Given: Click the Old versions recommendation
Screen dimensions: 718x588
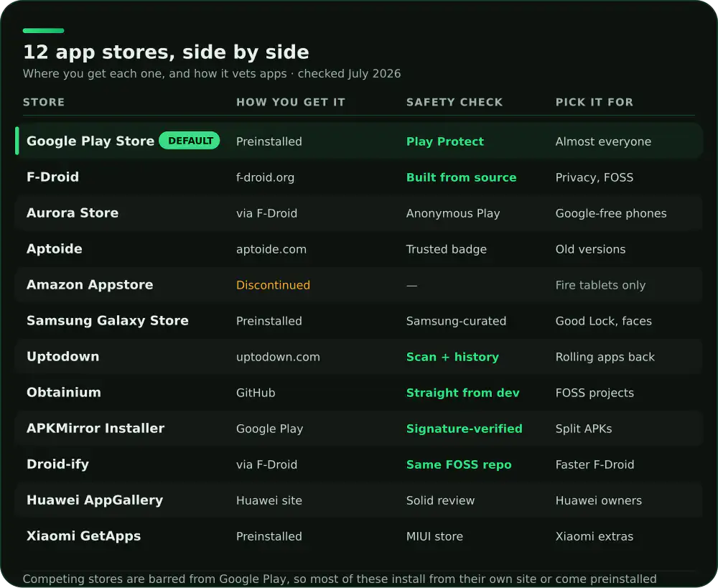Looking at the screenshot, I should [x=590, y=249].
